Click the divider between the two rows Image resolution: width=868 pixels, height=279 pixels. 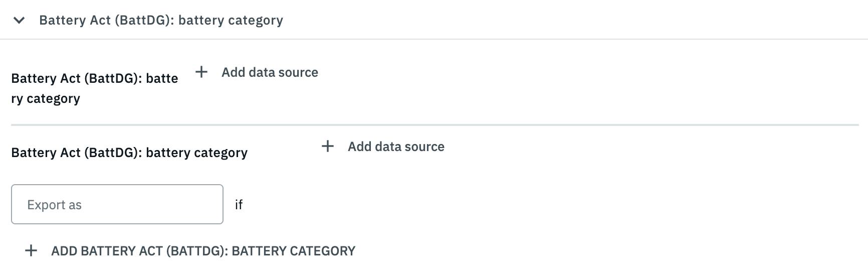pyautogui.click(x=434, y=125)
